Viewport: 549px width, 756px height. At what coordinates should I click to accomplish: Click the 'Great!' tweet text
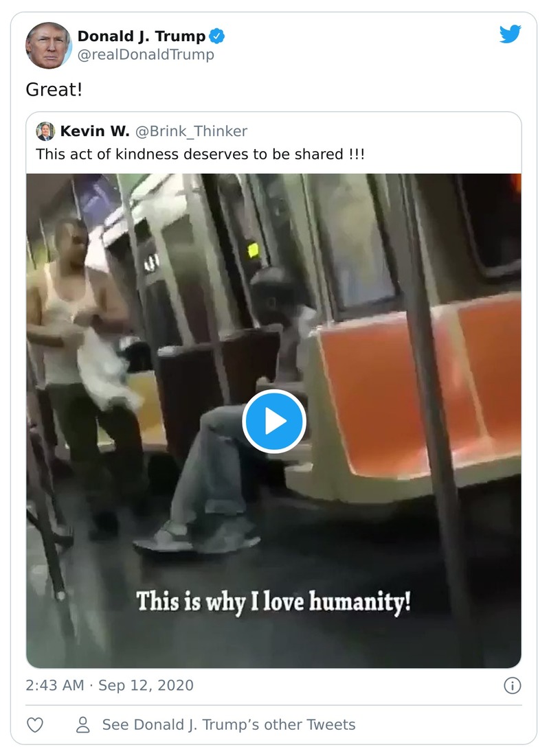pos(54,90)
